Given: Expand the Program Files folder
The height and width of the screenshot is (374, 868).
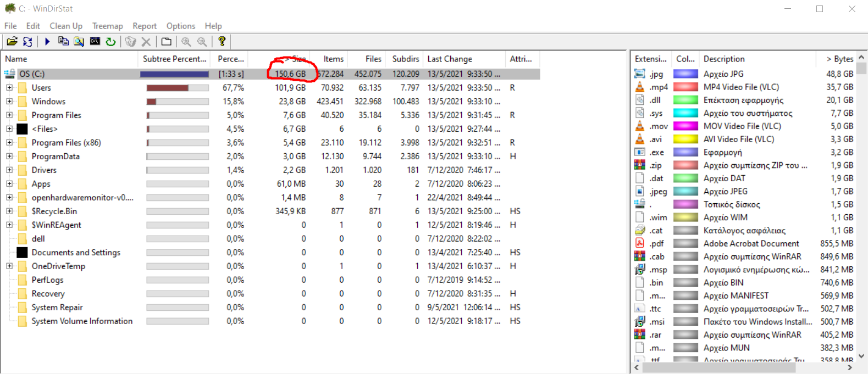Looking at the screenshot, I should point(9,115).
